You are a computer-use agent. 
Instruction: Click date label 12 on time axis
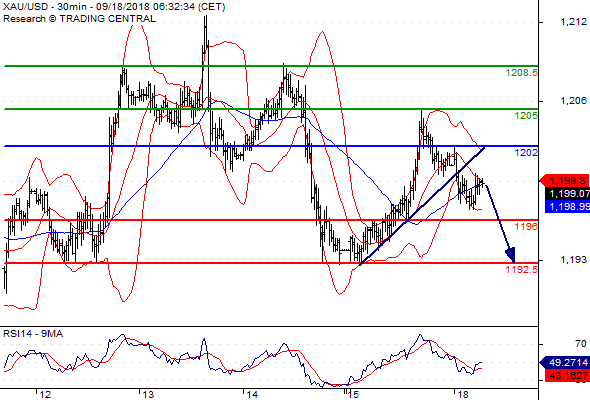coord(45,395)
